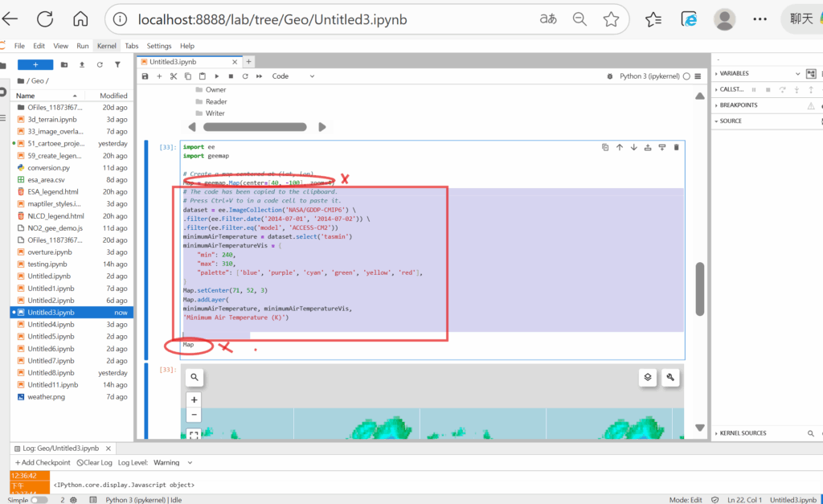Run the selected cell with play button
Viewport: 823px width, 504px height.
[x=217, y=76]
